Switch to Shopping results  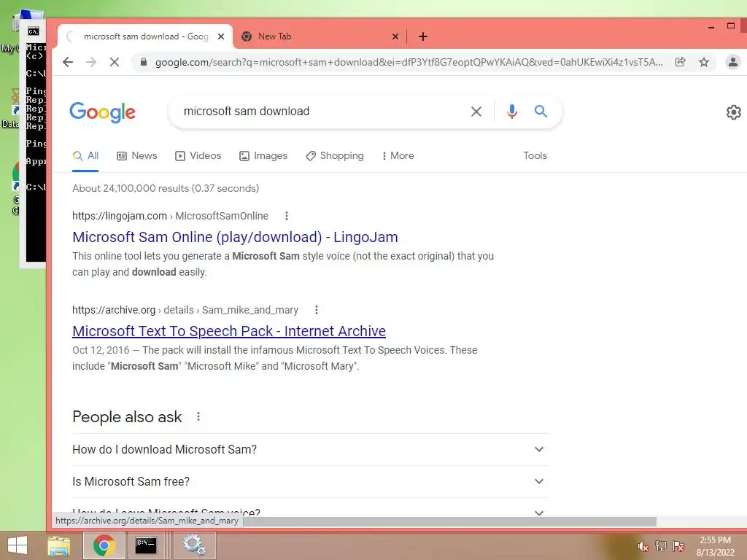[x=335, y=156]
